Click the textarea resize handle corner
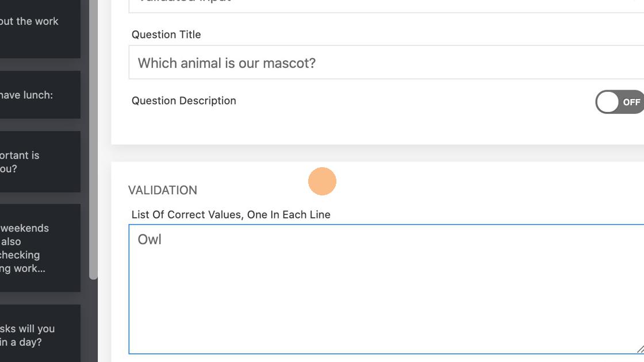 click(x=640, y=349)
